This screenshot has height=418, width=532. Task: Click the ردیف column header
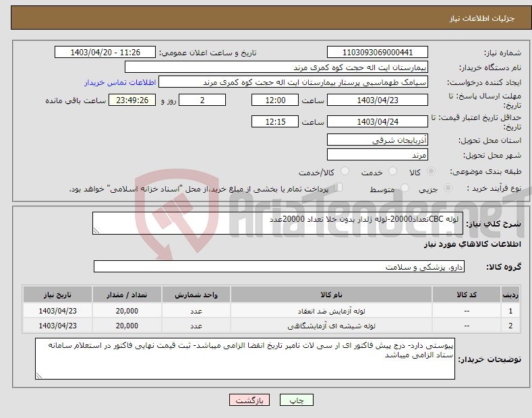point(510,295)
